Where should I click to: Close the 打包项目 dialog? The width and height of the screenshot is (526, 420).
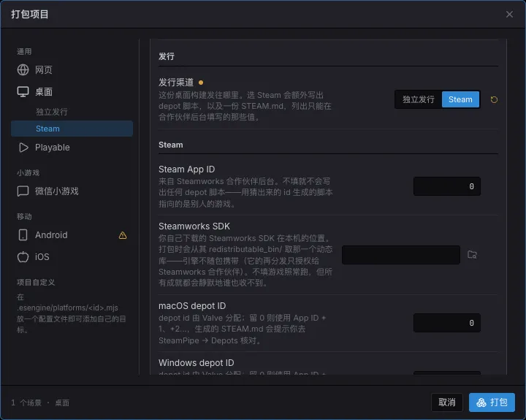[x=509, y=14]
